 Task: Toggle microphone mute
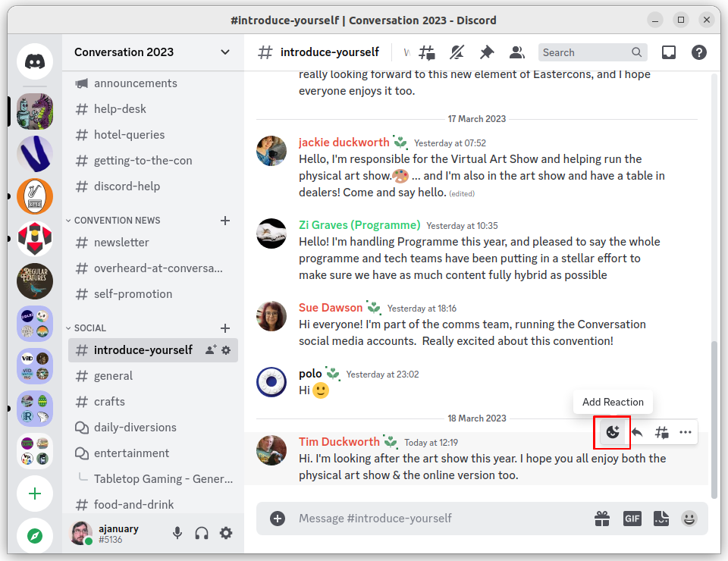(x=177, y=533)
